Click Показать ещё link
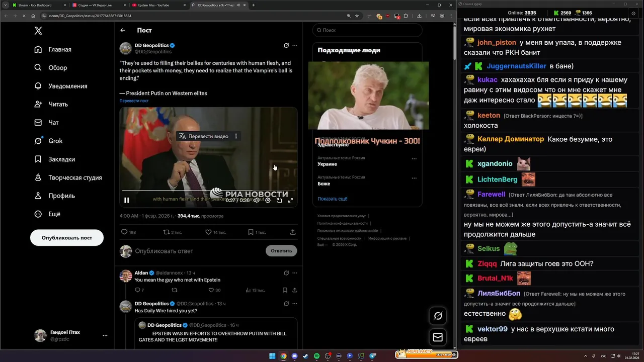This screenshot has height=362, width=644. [332, 199]
